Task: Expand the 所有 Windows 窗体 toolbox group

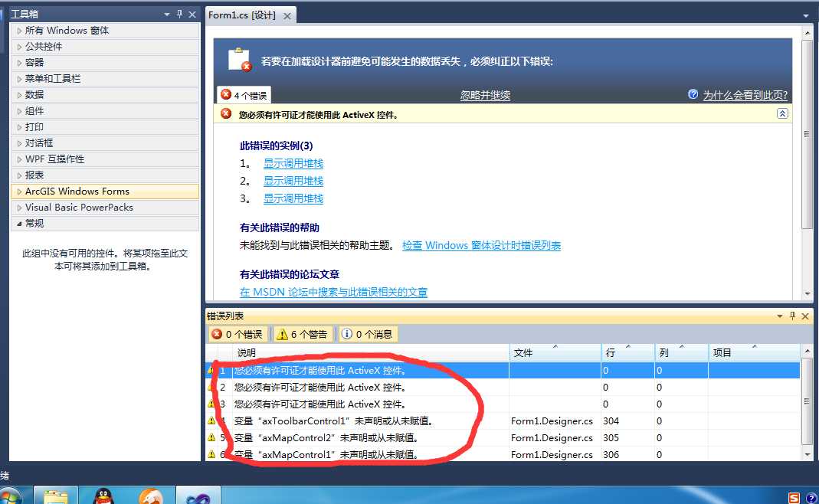Action: [x=104, y=31]
